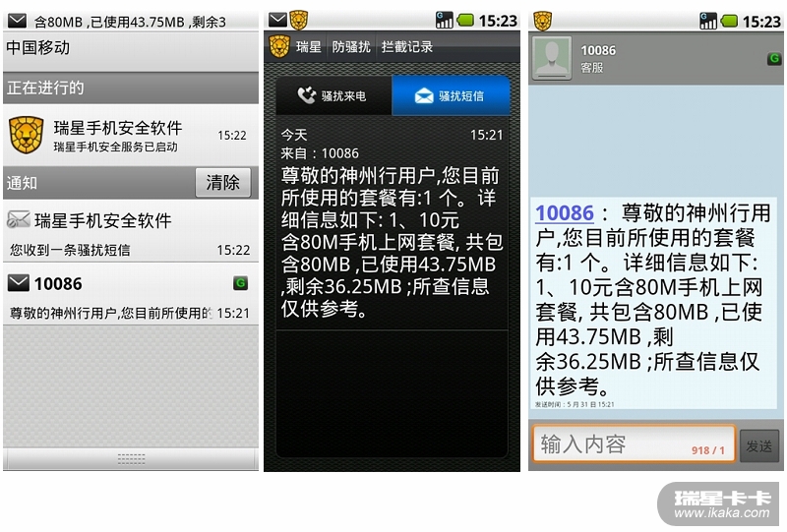787x532 pixels.
Task: Tap the envelope icon in middle status bar
Action: click(277, 20)
